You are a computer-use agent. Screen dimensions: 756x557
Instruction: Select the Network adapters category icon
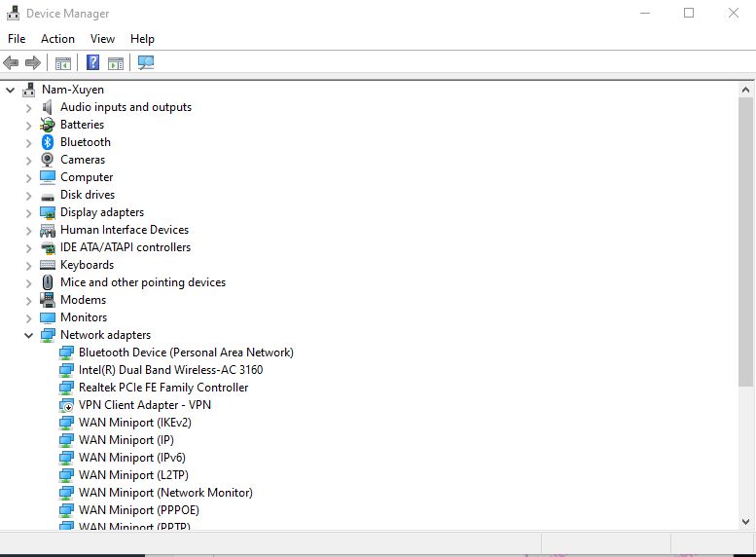(48, 335)
